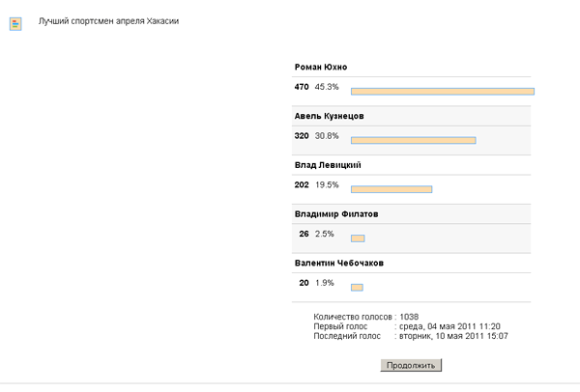Click the poll icon beside the title
The image size is (580, 392).
coord(15,22)
